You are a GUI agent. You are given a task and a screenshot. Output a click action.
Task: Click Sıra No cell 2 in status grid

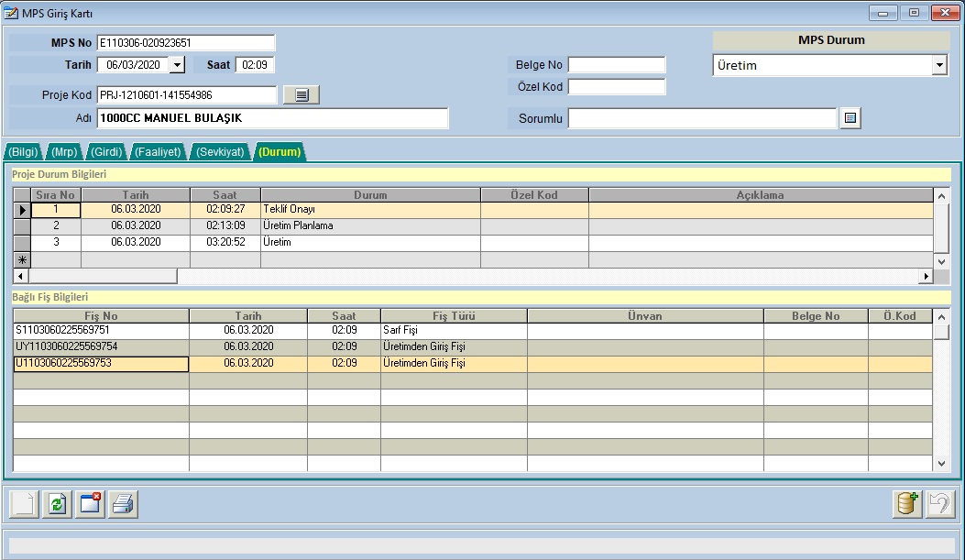point(55,225)
